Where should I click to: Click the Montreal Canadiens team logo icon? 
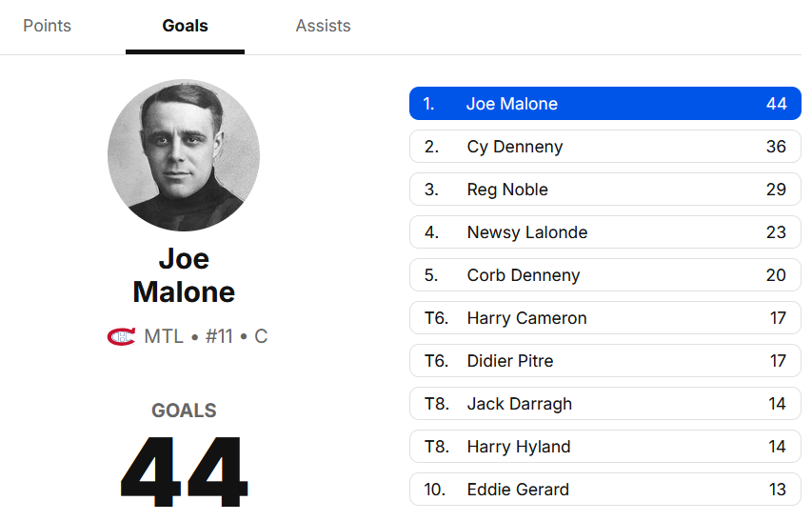pyautogui.click(x=121, y=336)
